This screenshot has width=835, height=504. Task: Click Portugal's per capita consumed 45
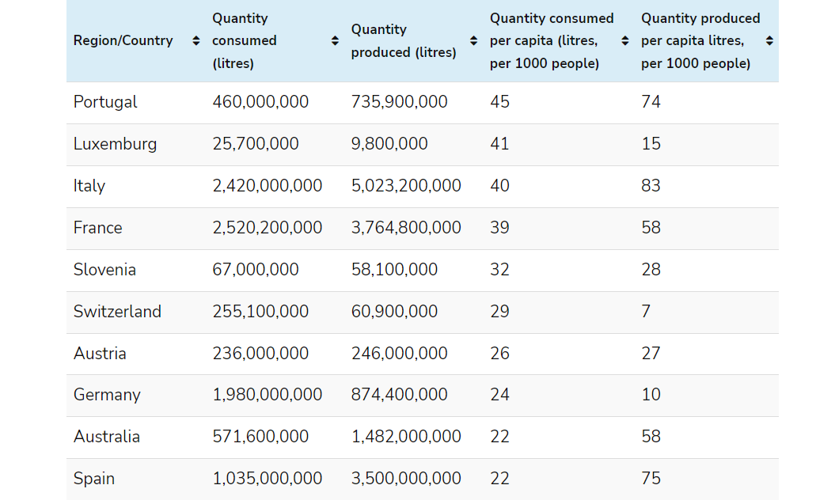499,101
